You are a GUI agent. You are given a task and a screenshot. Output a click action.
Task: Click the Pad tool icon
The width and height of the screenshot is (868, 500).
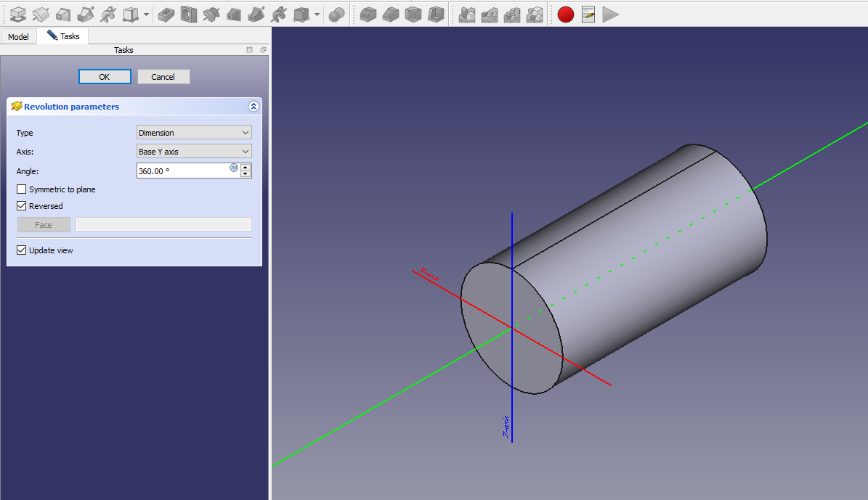[17, 14]
